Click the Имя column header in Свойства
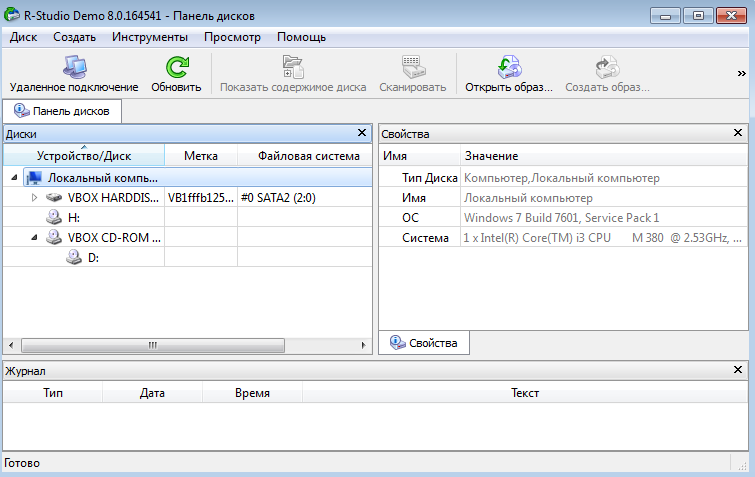The width and height of the screenshot is (755, 477). (420, 155)
